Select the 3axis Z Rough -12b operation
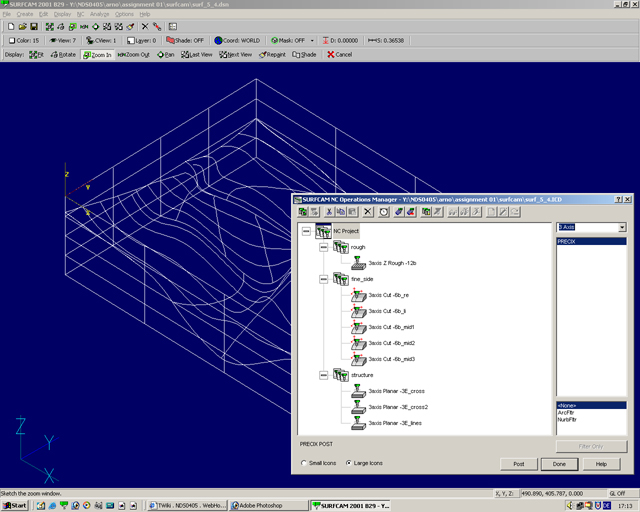This screenshot has height=512, width=640. pos(392,263)
